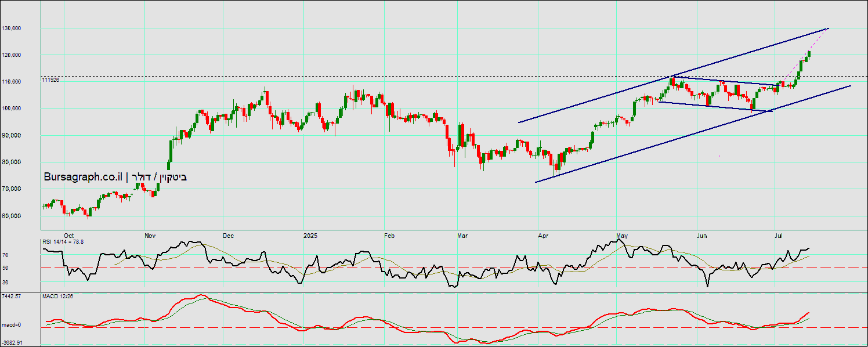
Task: Click the macd=0 axis label
Action: click(x=12, y=324)
